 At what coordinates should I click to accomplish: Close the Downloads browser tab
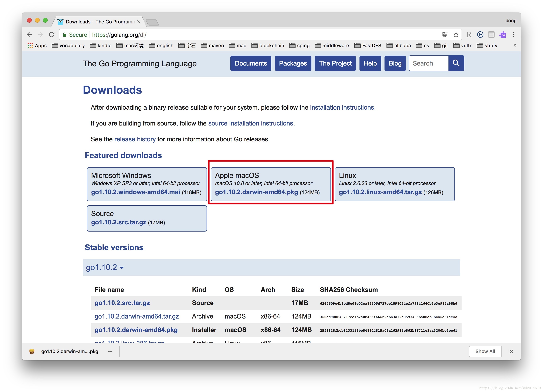click(139, 22)
